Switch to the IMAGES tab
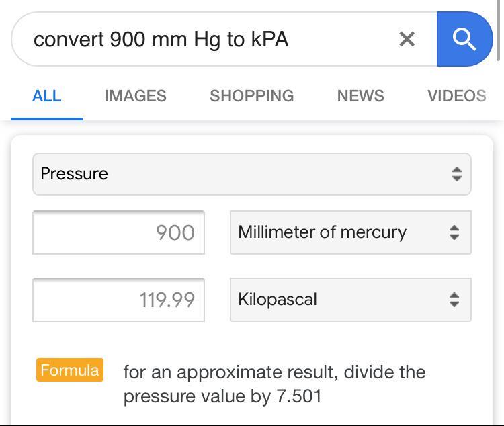The width and height of the screenshot is (504, 426). [135, 96]
